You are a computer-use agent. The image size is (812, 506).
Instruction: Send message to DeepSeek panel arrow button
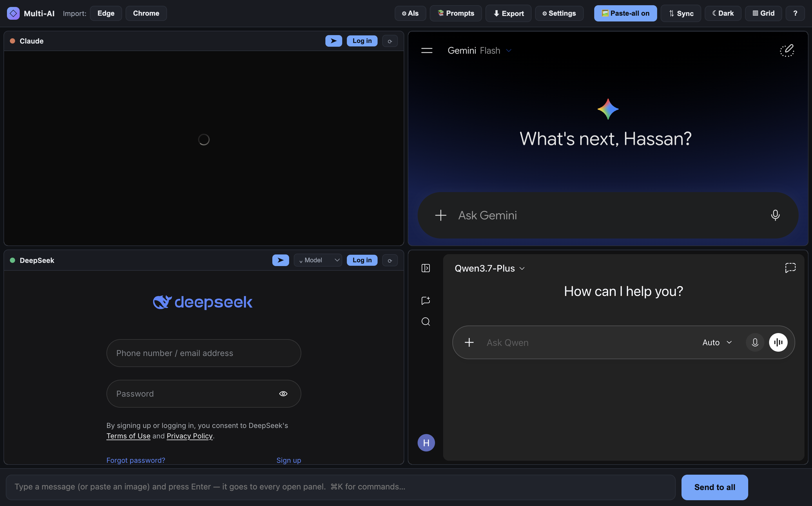click(280, 260)
